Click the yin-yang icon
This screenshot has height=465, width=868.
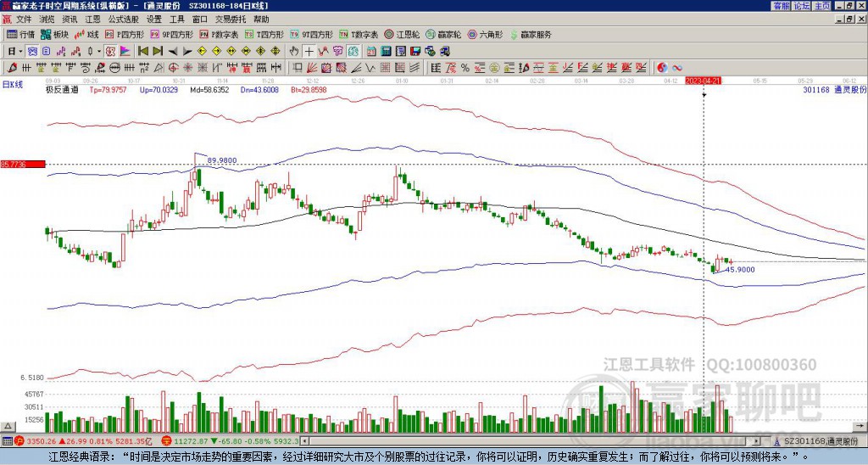point(662,68)
